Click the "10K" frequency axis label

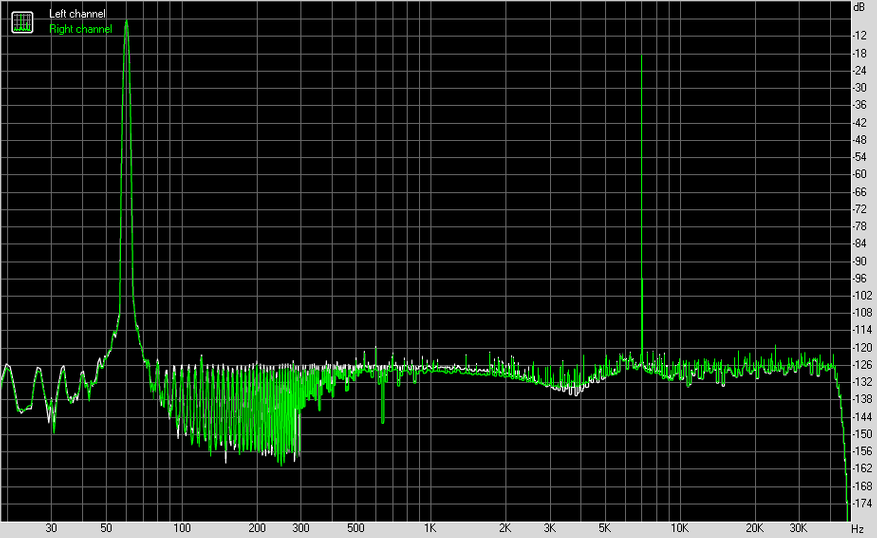click(680, 528)
